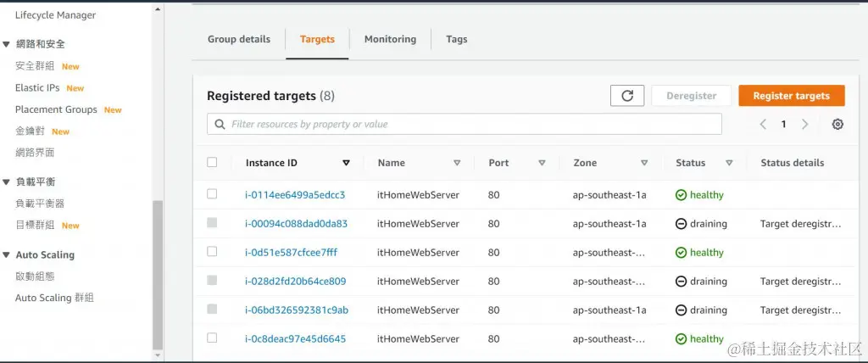Click healthy status icon for i-0c8deac97e45d6645
868x363 pixels.
[681, 339]
